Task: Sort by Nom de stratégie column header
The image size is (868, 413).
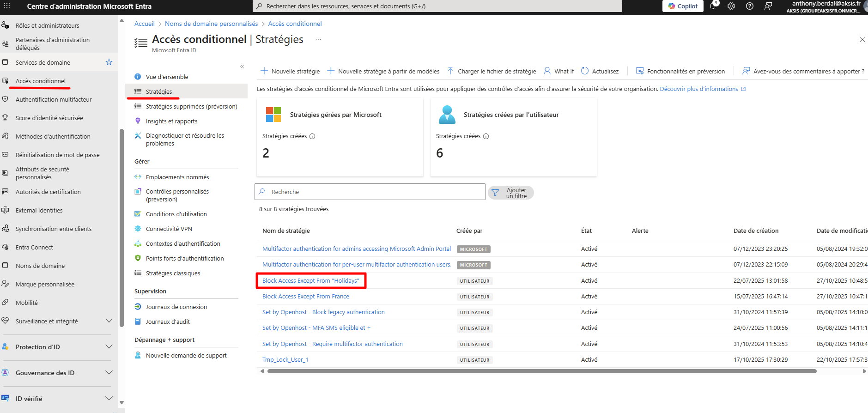Action: (x=286, y=231)
